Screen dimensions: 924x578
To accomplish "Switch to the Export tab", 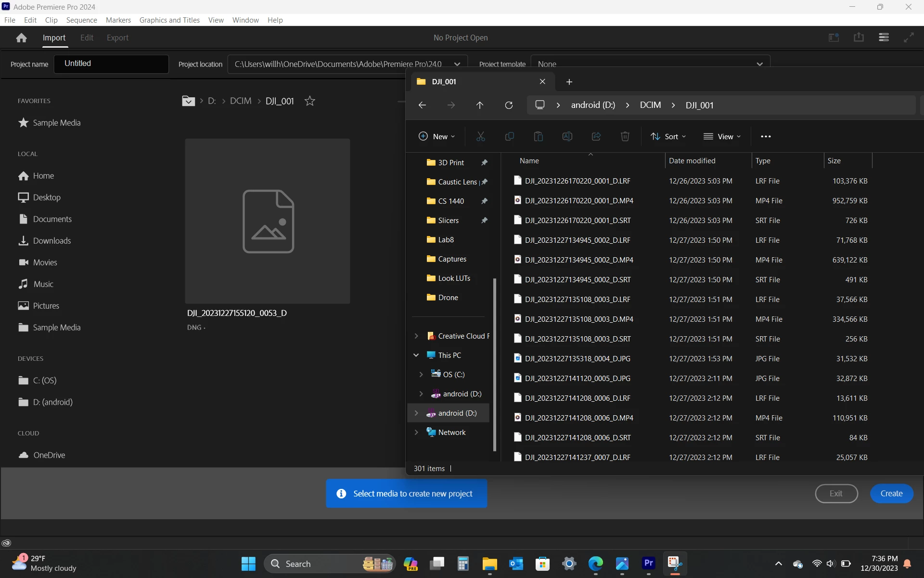I will point(117,38).
